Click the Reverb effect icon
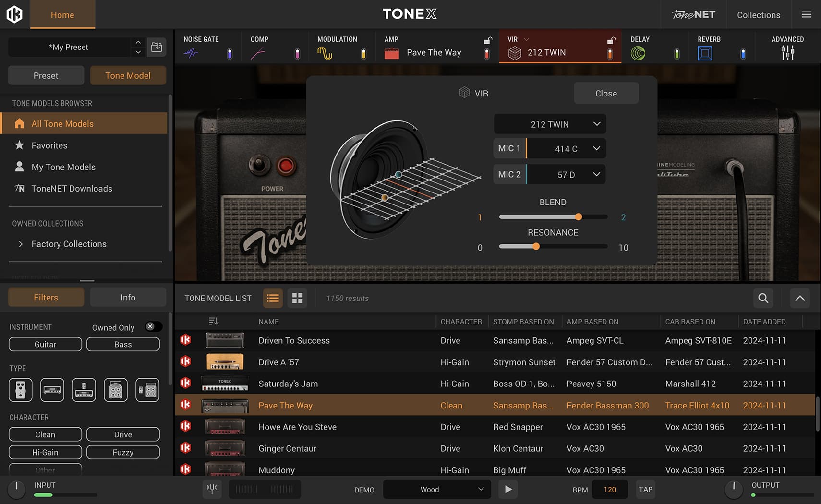 point(705,53)
